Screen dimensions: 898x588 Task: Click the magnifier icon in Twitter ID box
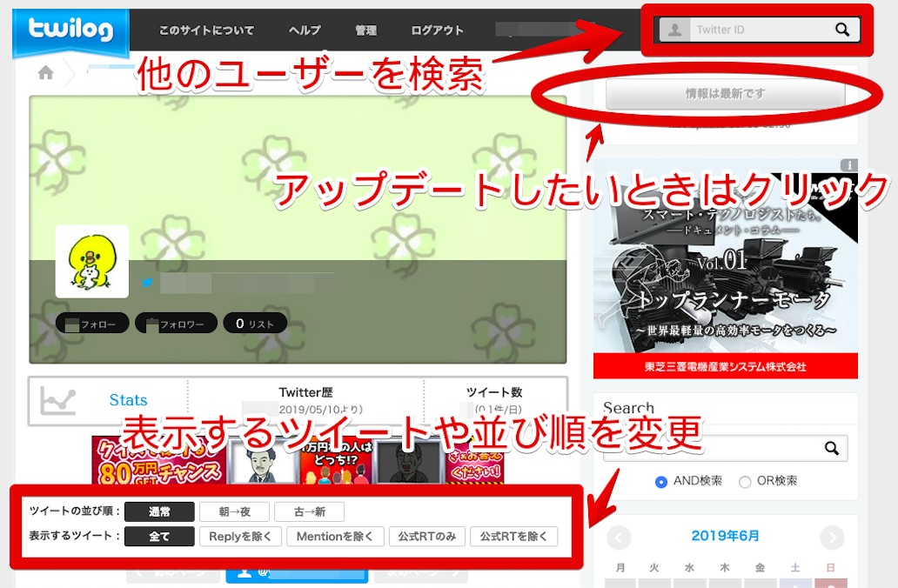click(x=841, y=30)
